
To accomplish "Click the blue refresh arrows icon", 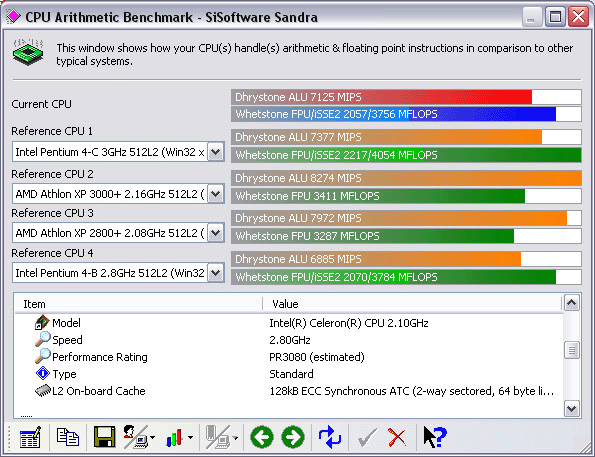I will (x=330, y=437).
